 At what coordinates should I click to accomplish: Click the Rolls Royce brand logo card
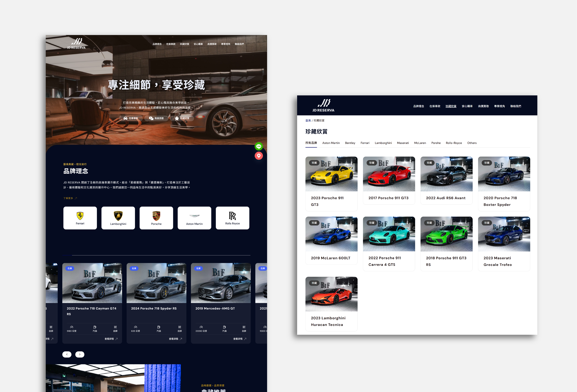tap(232, 218)
